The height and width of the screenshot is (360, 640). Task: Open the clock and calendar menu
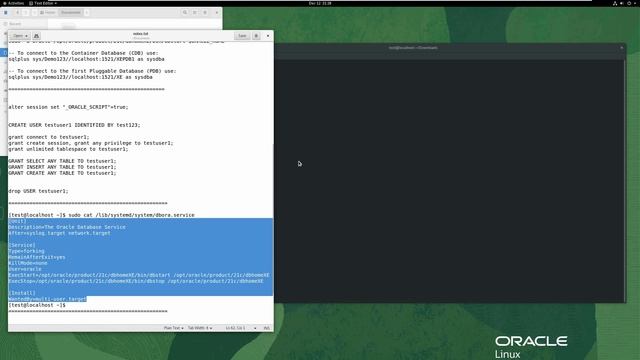click(x=320, y=3)
